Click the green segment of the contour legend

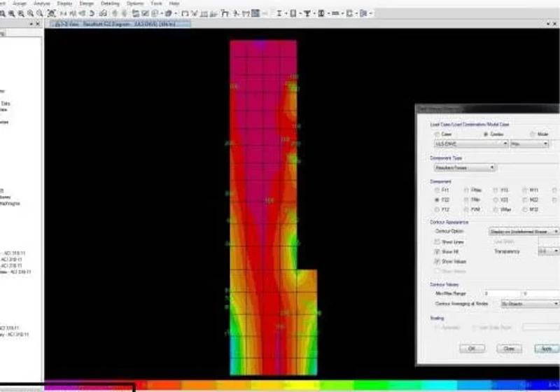point(370,385)
